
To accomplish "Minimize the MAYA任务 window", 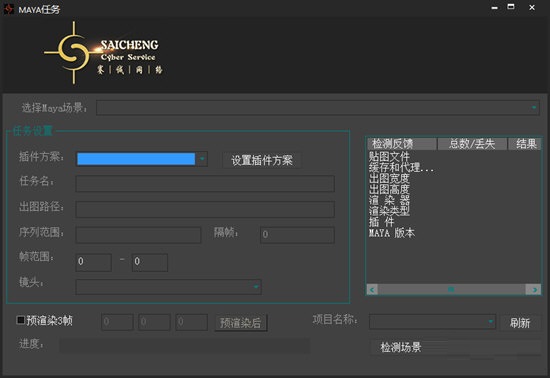I will [495, 7].
